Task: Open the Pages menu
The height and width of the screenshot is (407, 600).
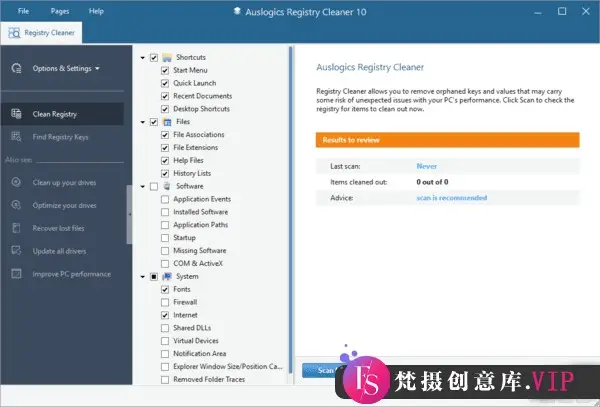Action: tap(60, 11)
